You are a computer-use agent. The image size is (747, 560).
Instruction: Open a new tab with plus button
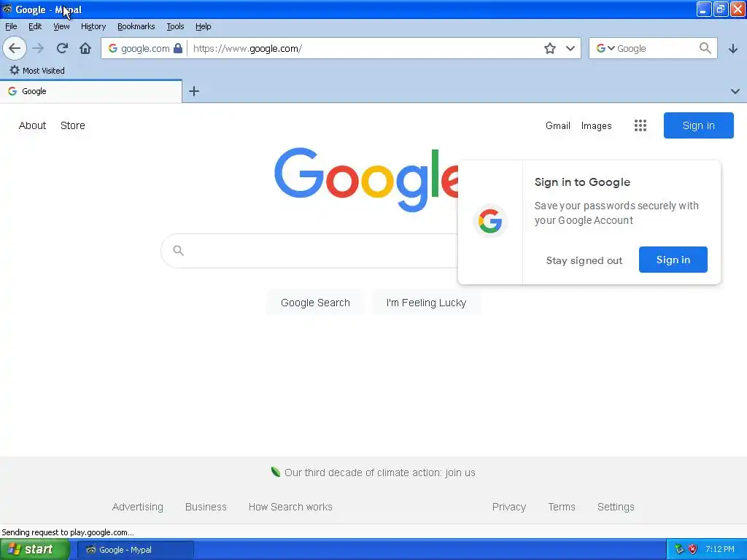click(194, 91)
